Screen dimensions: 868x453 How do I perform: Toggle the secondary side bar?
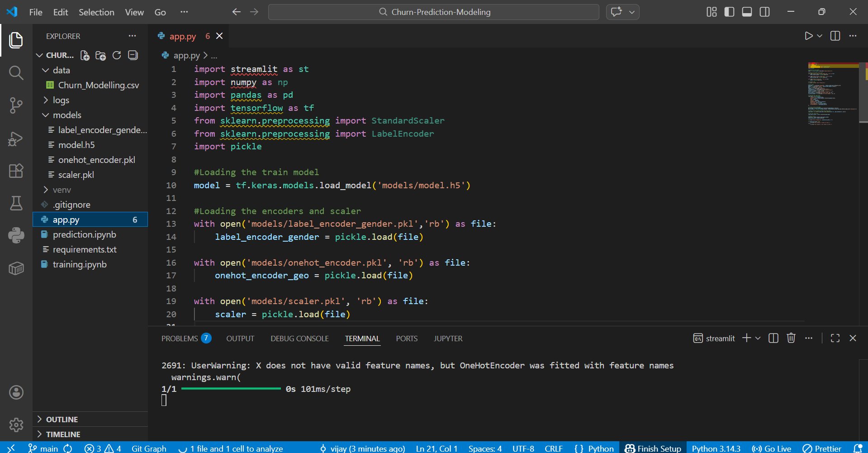pos(764,12)
